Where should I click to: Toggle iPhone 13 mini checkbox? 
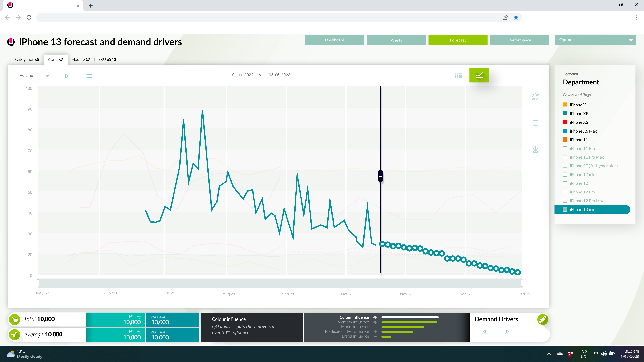click(565, 210)
